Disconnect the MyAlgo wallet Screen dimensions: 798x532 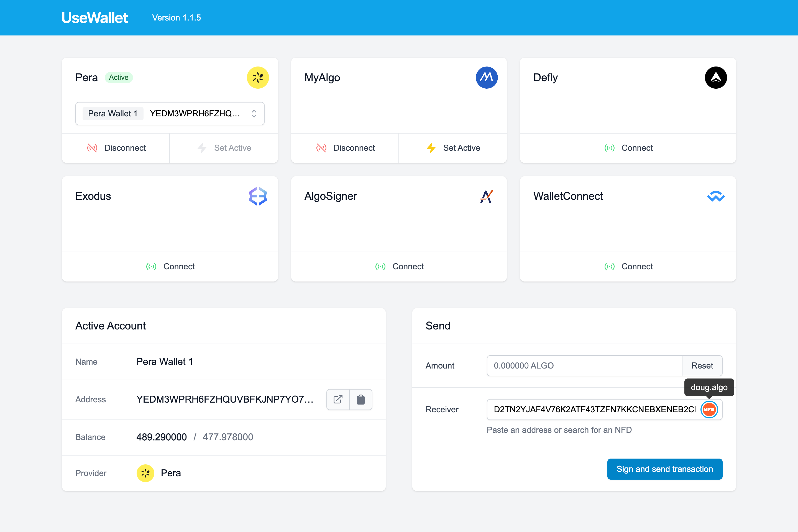tap(345, 148)
